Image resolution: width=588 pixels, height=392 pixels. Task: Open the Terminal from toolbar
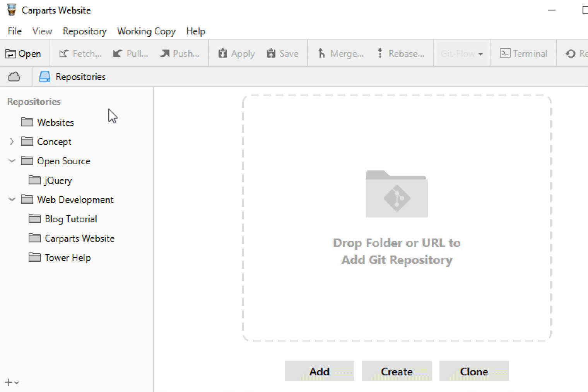coord(523,53)
